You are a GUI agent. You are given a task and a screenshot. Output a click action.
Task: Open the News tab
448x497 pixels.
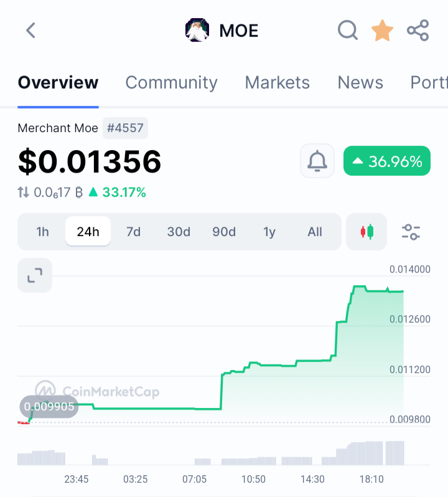pos(360,83)
